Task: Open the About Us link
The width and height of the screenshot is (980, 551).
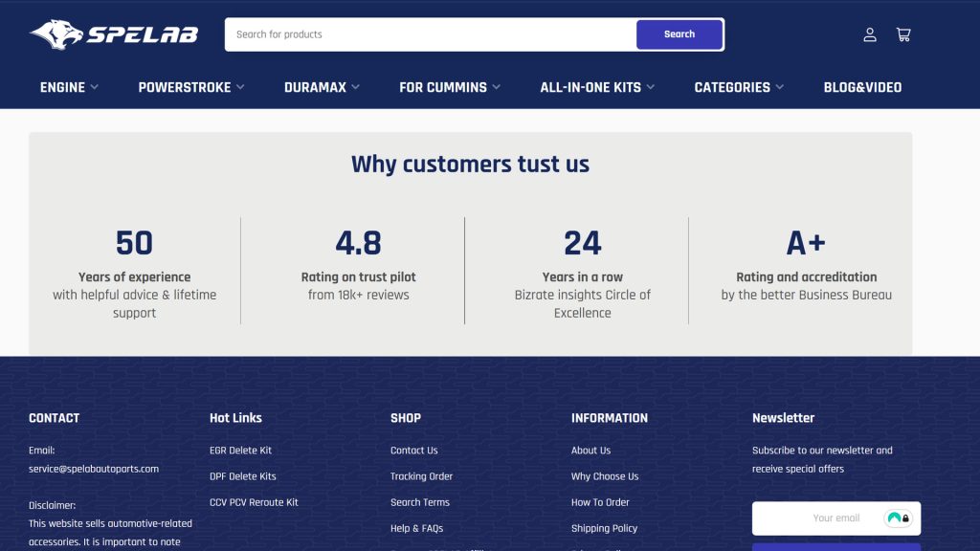Action: click(x=590, y=451)
